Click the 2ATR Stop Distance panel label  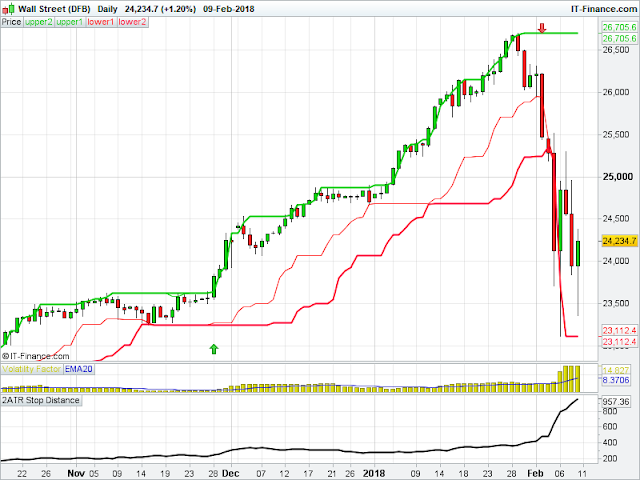click(x=41, y=400)
